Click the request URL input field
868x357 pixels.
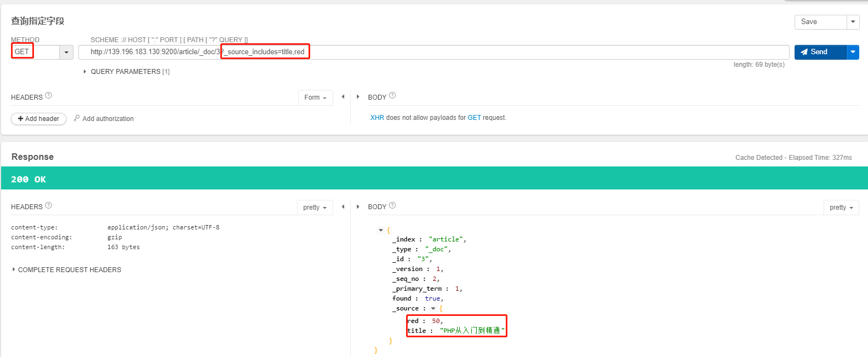pyautogui.click(x=433, y=52)
